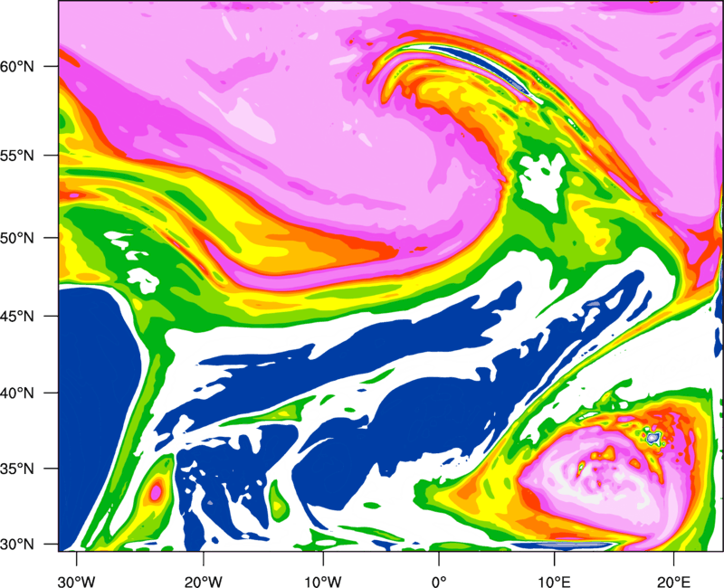
Task: Click the 10°W longitude label
Action: click(x=323, y=582)
